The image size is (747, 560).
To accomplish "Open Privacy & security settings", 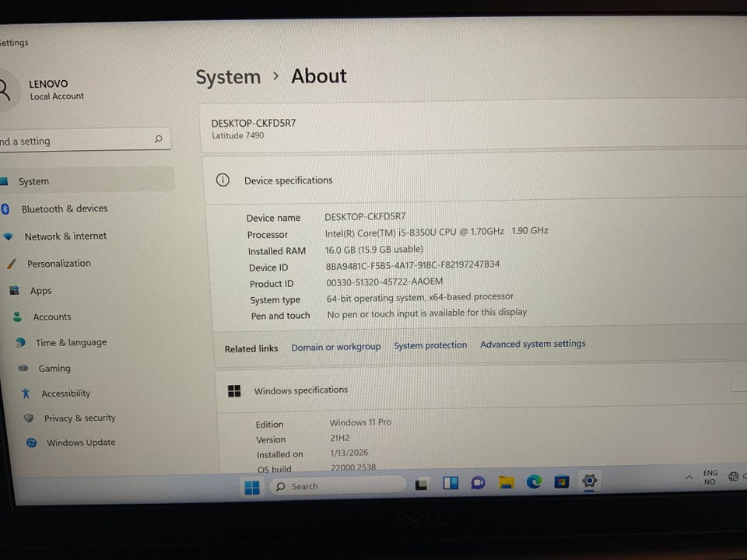I will tap(79, 418).
